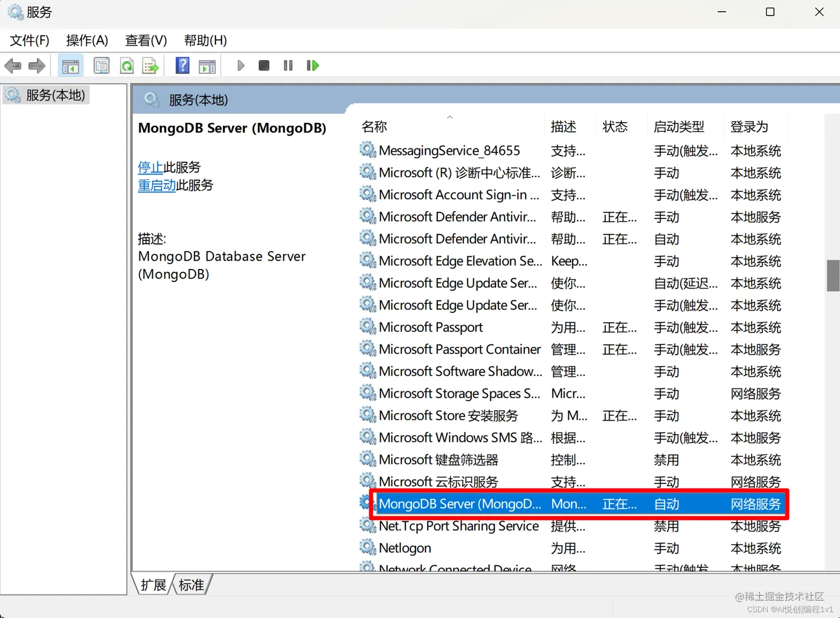840x618 pixels.
Task: Click the Start Service play icon
Action: click(241, 66)
